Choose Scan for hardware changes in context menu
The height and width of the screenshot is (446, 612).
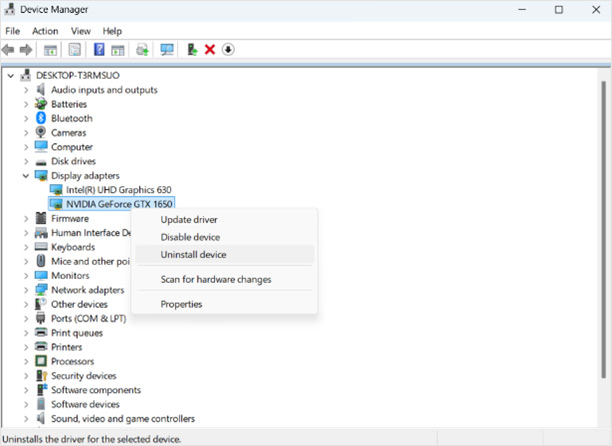point(224,279)
